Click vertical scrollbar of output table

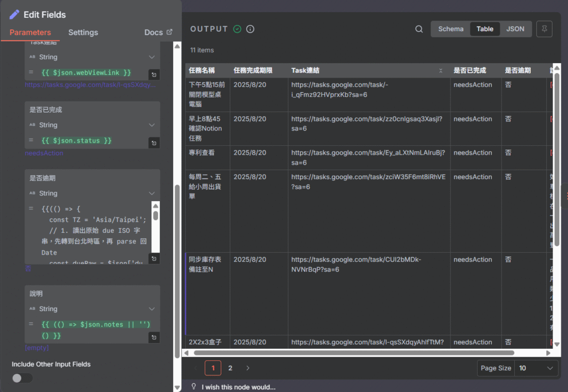557,160
